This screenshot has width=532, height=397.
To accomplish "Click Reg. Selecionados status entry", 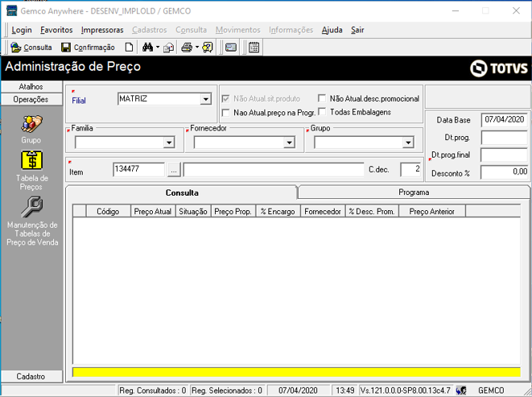I will [x=227, y=391].
